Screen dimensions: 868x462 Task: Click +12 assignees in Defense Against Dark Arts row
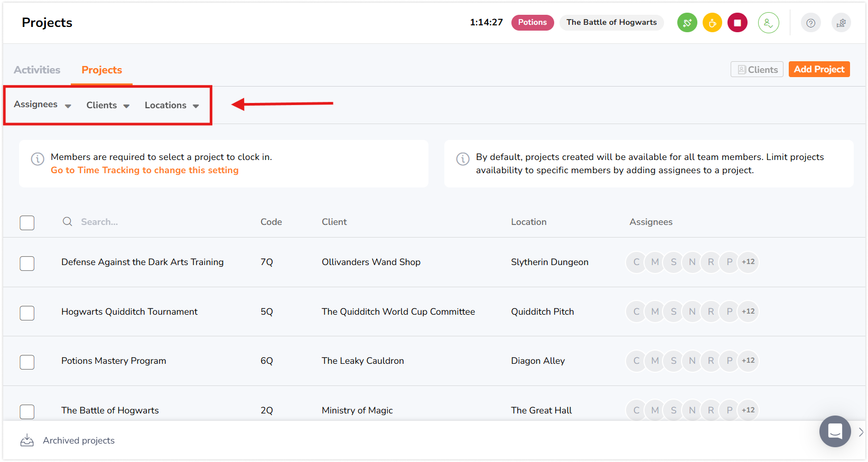(x=748, y=262)
